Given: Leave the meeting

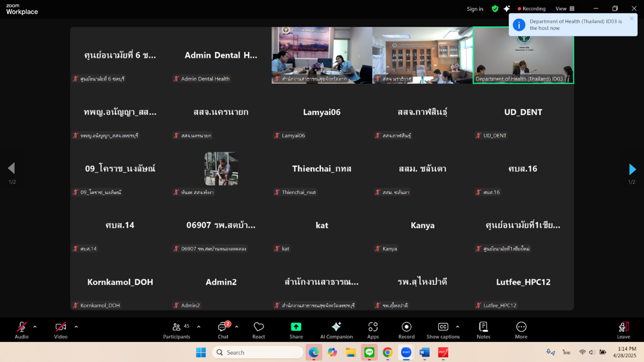Looking at the screenshot, I should 623,330.
